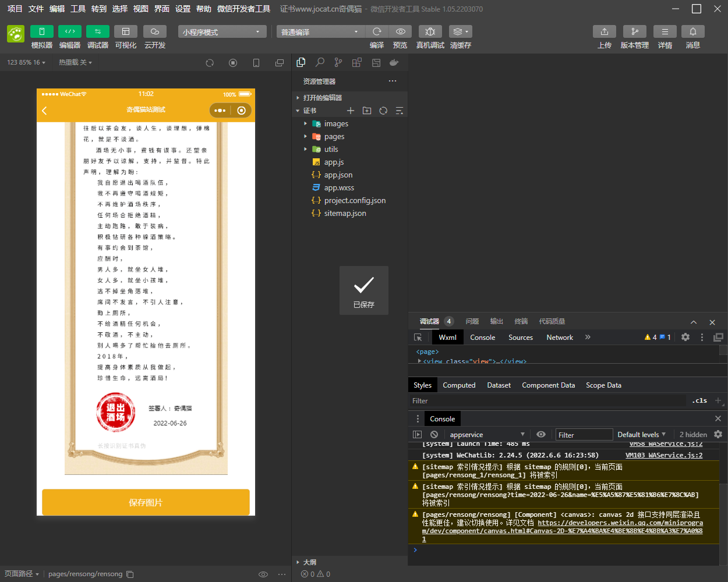728x582 pixels.
Task: Start real device debugging (真机调试)
Action: point(430,31)
